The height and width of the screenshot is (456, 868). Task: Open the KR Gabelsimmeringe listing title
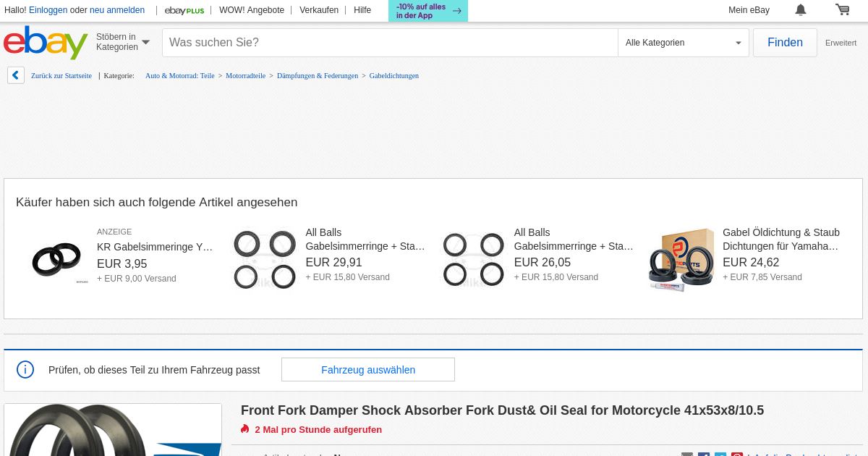(x=155, y=247)
